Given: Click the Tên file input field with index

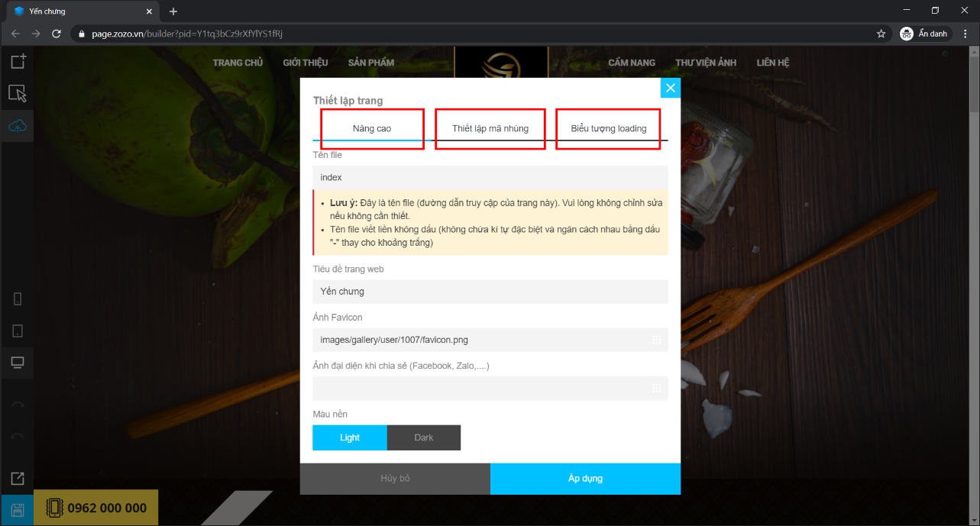Looking at the screenshot, I should pyautogui.click(x=490, y=177).
